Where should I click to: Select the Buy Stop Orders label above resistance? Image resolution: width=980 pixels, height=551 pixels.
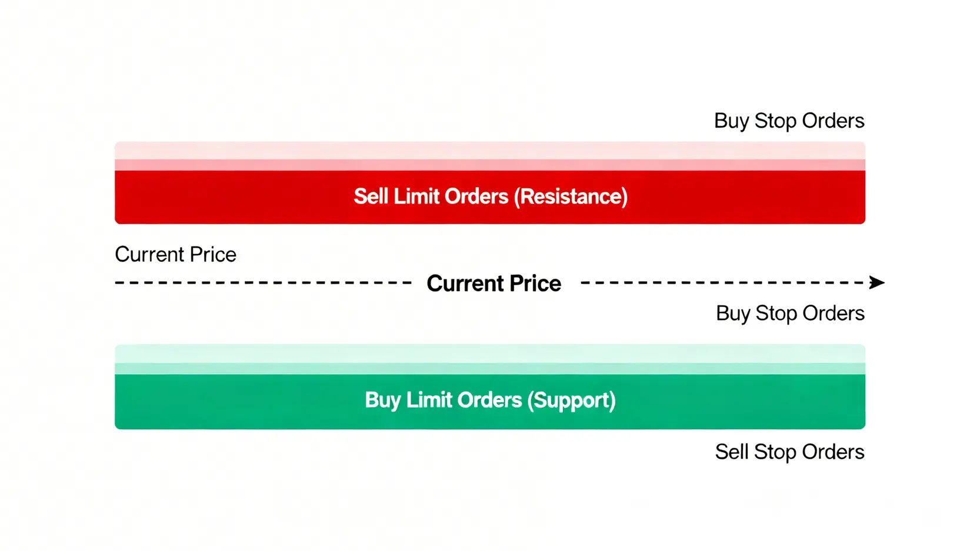click(789, 121)
